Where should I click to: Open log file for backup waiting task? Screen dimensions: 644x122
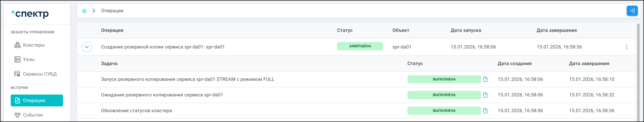point(485,95)
